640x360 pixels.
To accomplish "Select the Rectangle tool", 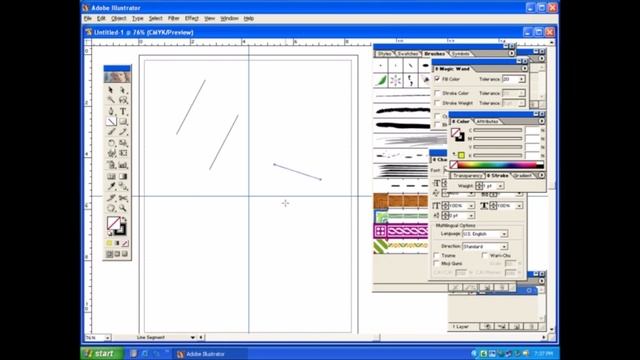I will [123, 122].
